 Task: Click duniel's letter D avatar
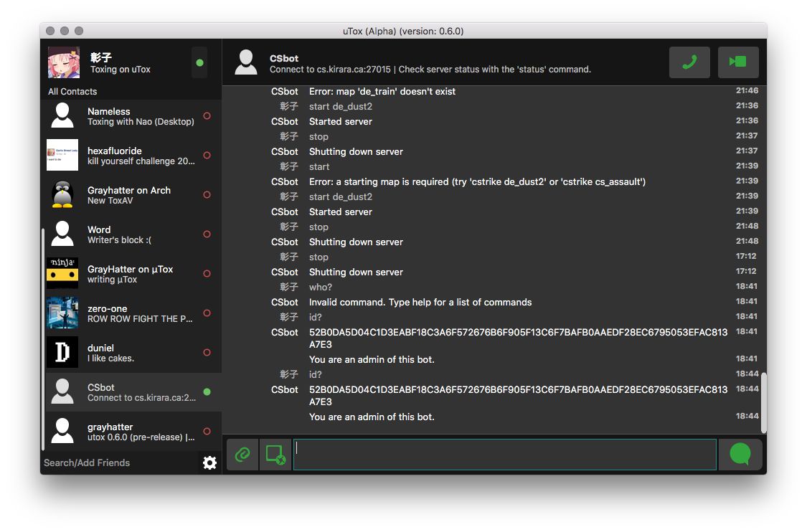point(62,352)
